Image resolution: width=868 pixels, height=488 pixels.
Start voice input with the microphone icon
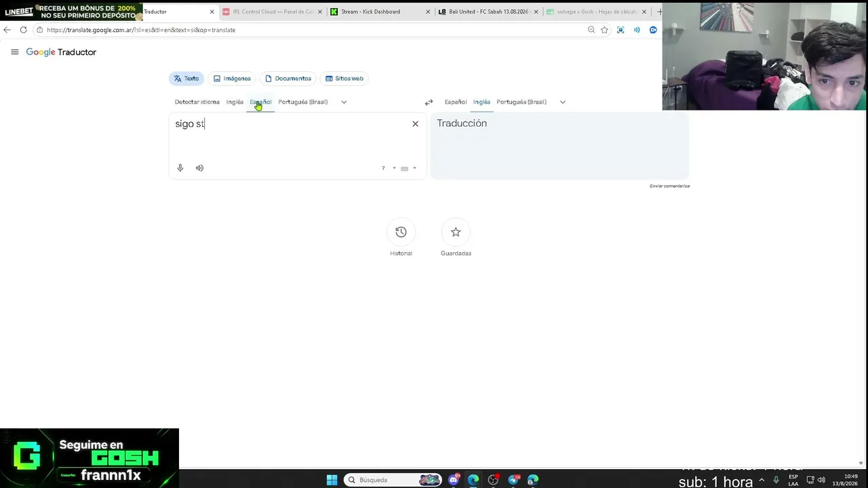180,168
